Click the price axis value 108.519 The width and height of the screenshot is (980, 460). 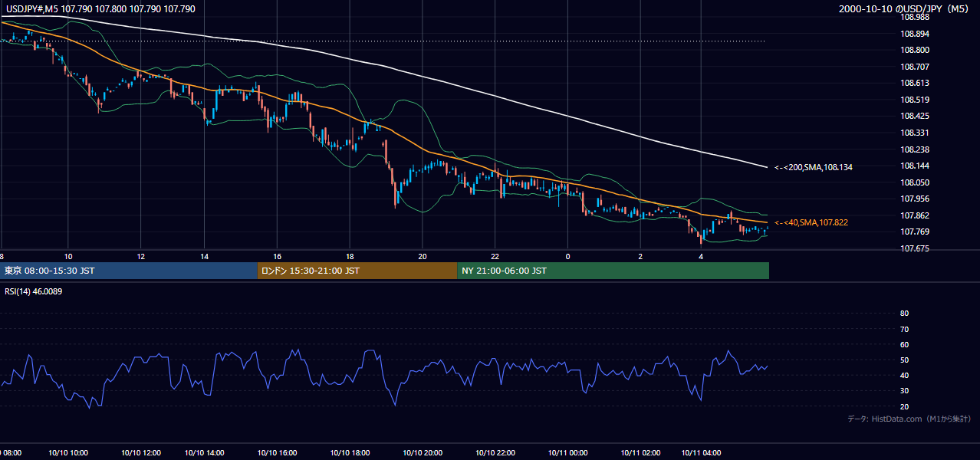pyautogui.click(x=916, y=100)
